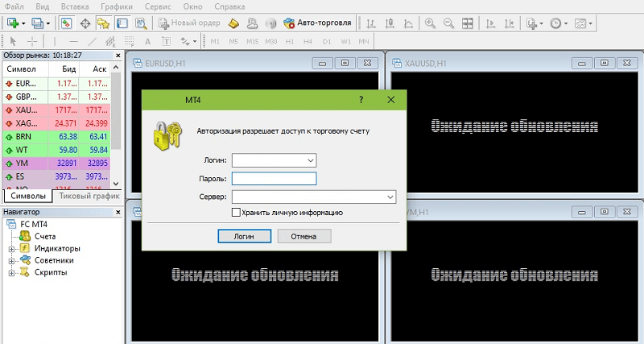
Task: Select the YM row in Market Watch
Action: click(x=56, y=164)
